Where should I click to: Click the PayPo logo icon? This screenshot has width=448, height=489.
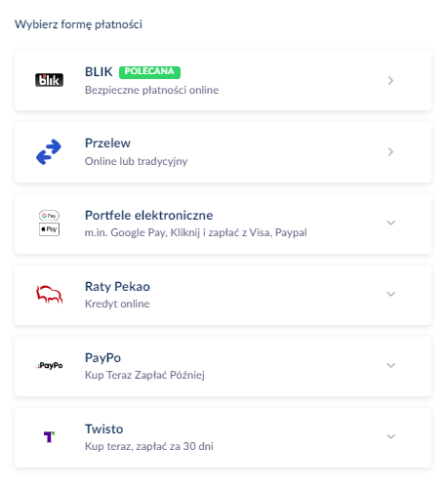[x=49, y=365]
